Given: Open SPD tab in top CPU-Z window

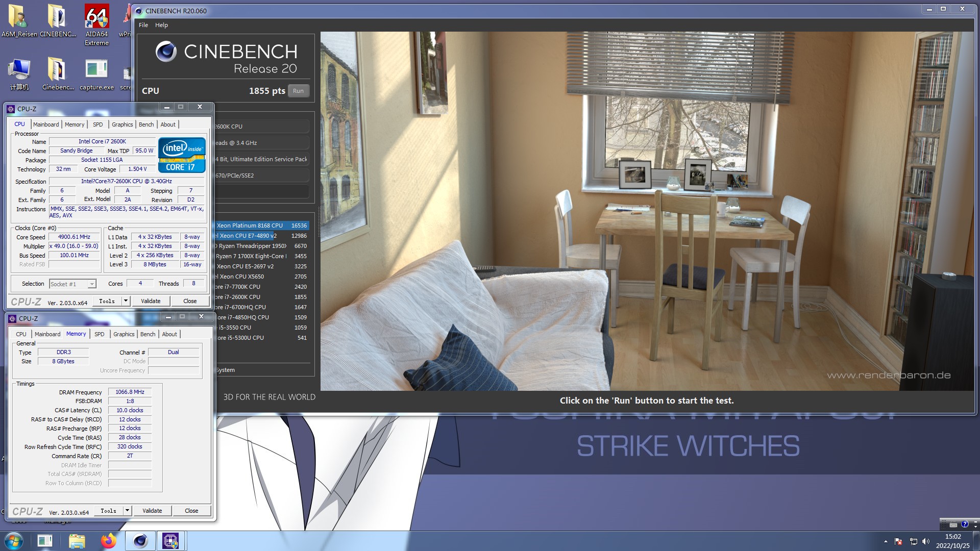Looking at the screenshot, I should tap(98, 124).
